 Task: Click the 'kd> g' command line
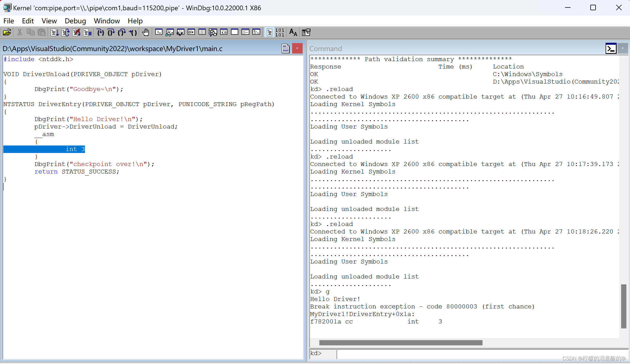[x=320, y=292]
